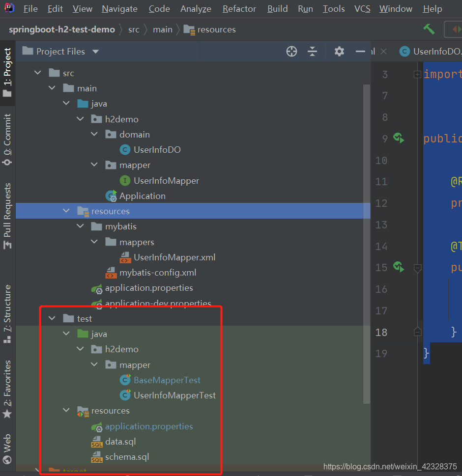Click test resources folder icon
The width and height of the screenshot is (462, 476).
tap(83, 411)
